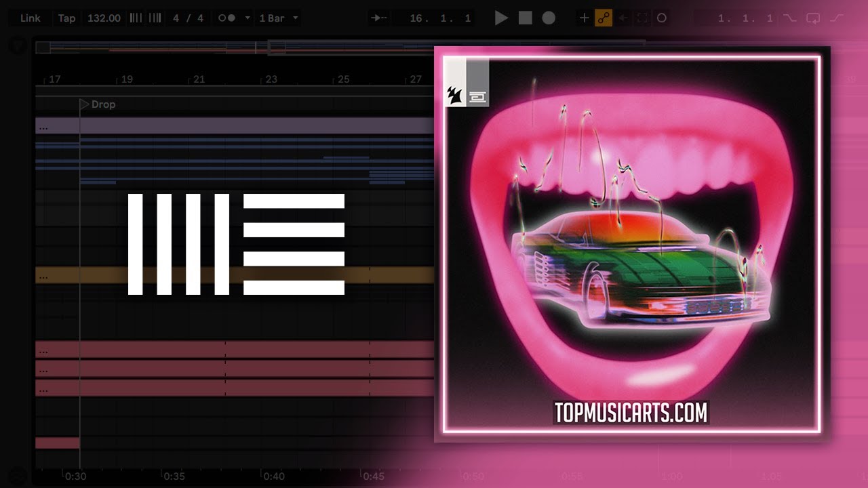Click bar 25 on the beat ruler
Screen dimensions: 868x488
[x=344, y=79]
